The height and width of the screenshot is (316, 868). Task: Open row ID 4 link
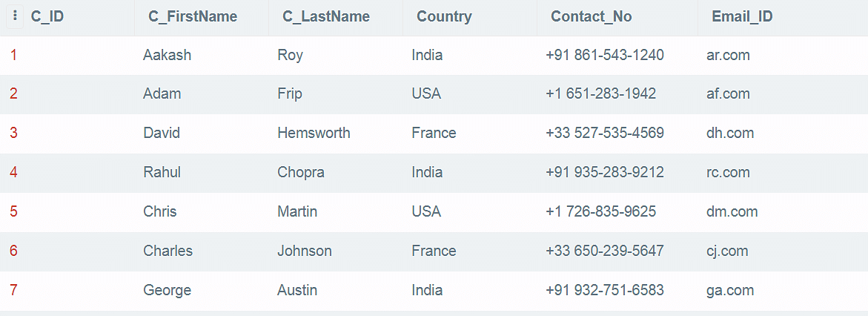(13, 172)
